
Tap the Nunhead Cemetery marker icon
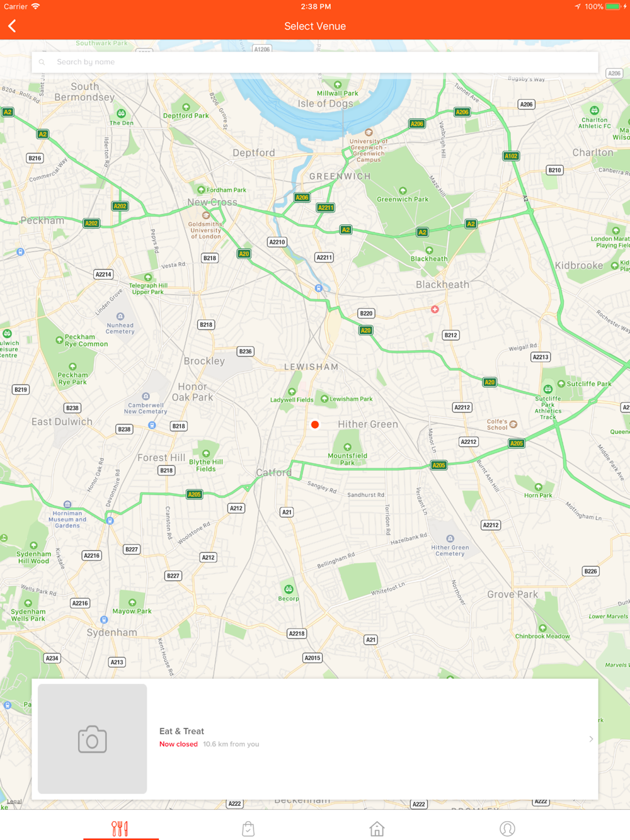[x=120, y=316]
